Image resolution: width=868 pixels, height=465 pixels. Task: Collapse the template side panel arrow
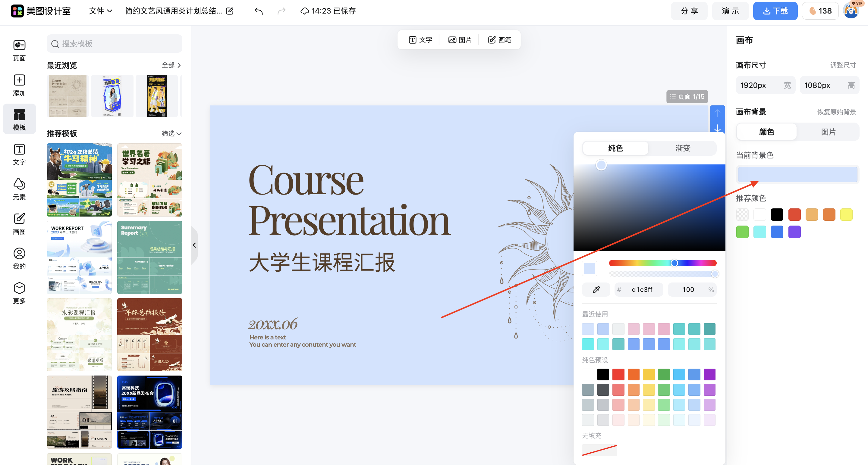(x=194, y=245)
